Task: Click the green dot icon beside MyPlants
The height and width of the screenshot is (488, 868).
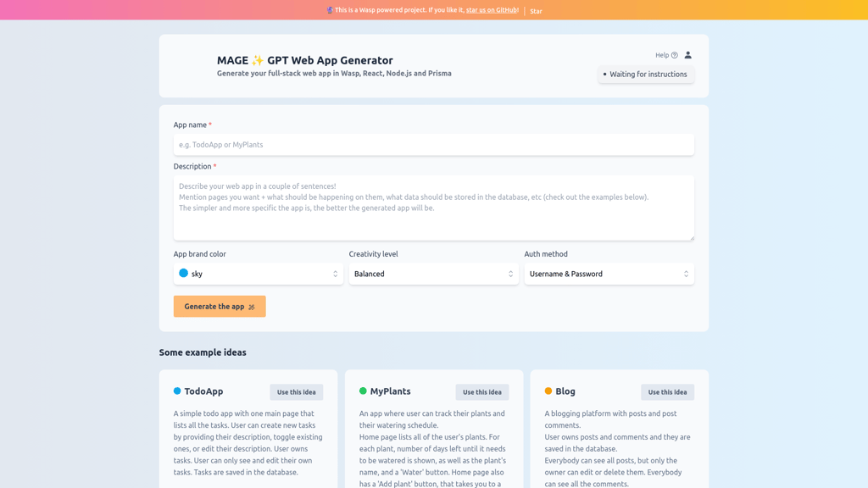Action: (x=364, y=391)
